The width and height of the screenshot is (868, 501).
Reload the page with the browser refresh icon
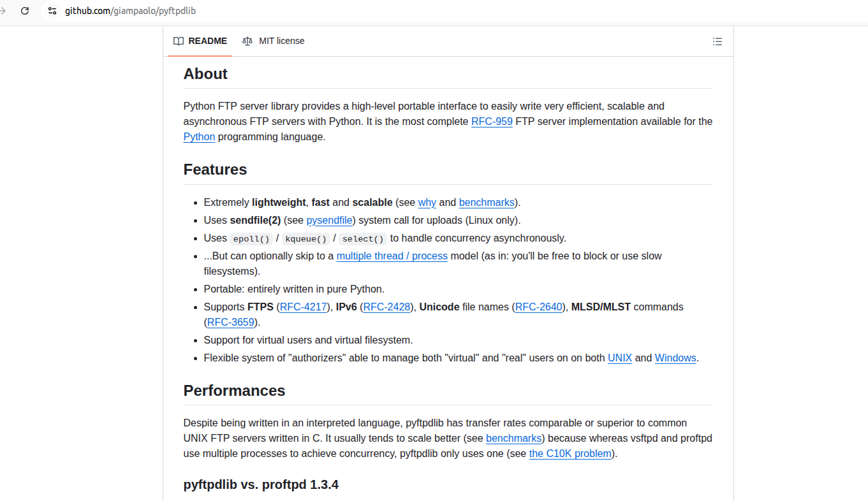[x=25, y=11]
